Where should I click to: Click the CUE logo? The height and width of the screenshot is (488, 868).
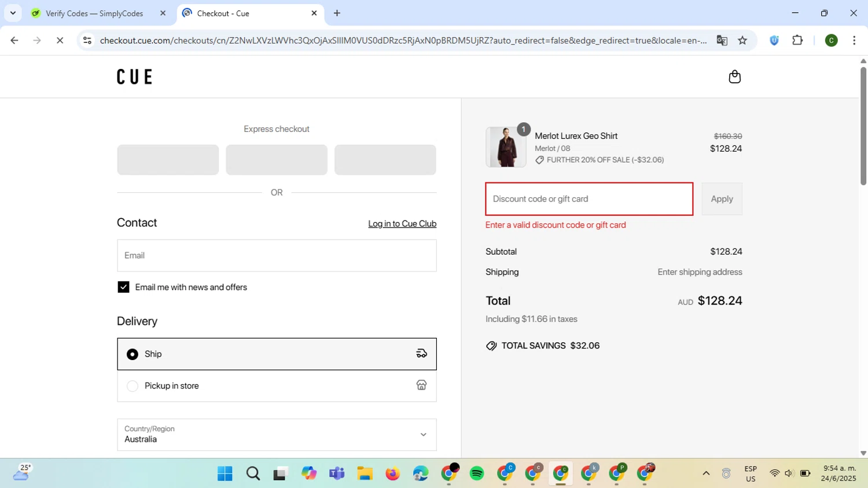point(134,76)
